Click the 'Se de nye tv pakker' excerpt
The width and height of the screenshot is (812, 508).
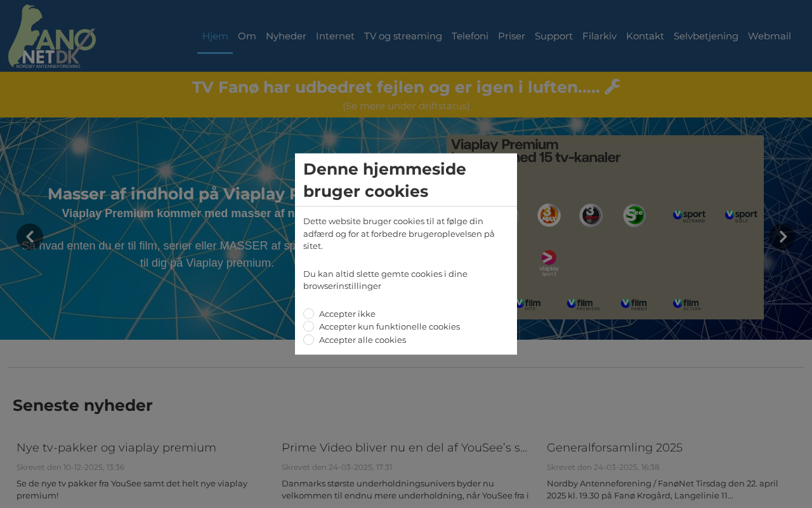click(132, 490)
